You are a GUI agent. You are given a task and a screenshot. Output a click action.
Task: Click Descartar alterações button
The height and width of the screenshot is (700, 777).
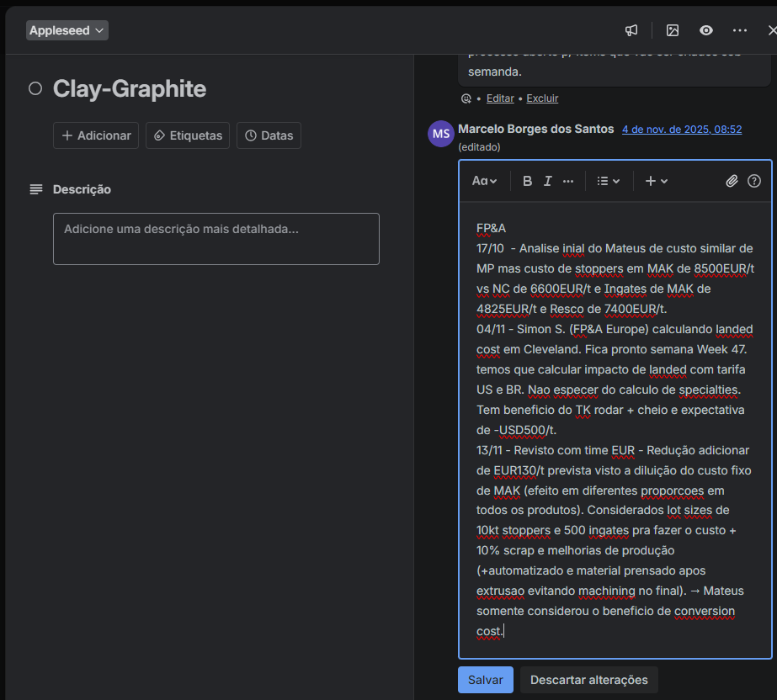pyautogui.click(x=588, y=680)
